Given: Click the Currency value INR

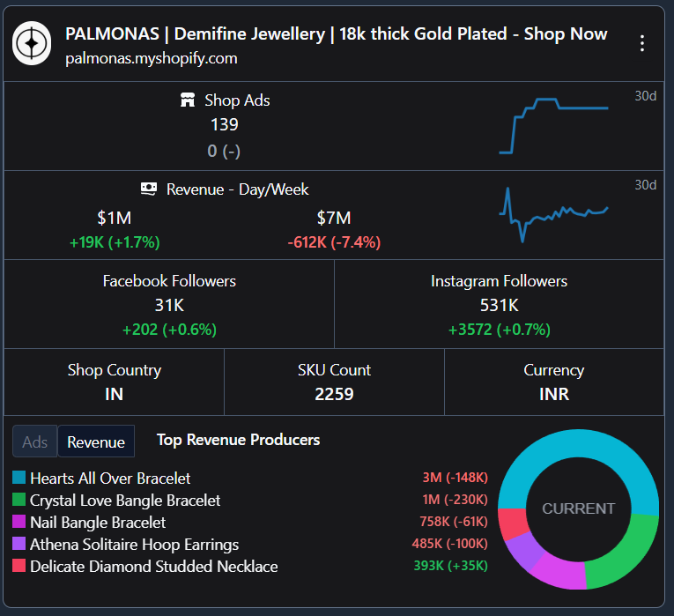Looking at the screenshot, I should (x=554, y=394).
